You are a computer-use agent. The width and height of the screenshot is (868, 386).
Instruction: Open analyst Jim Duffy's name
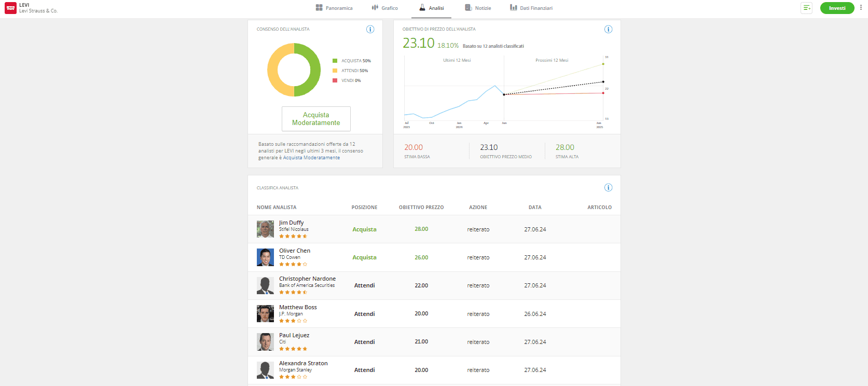click(292, 223)
